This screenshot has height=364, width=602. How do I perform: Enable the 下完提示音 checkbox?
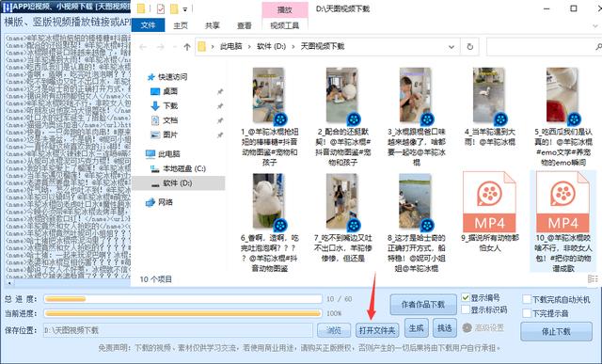pyautogui.click(x=527, y=313)
